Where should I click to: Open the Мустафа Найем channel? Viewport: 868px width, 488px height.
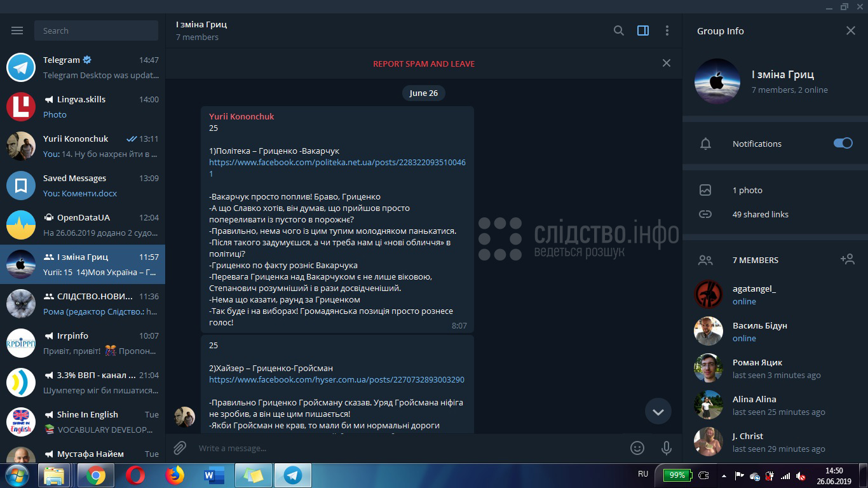point(83,452)
